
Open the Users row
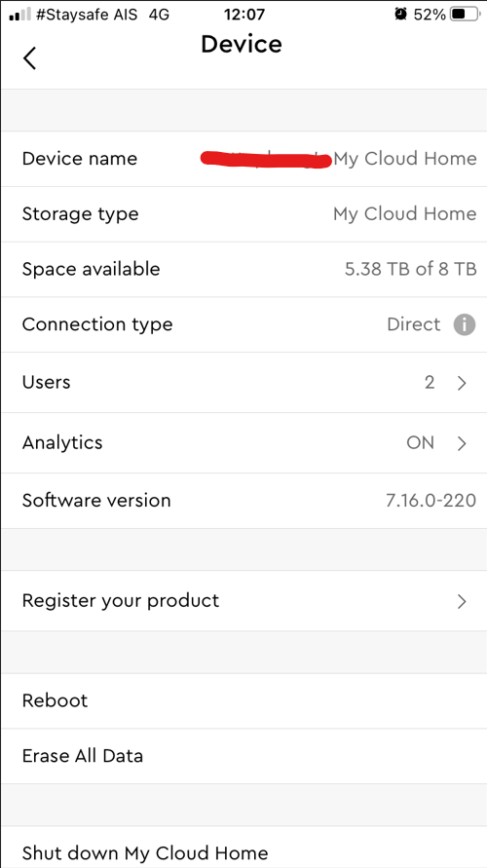(x=243, y=383)
